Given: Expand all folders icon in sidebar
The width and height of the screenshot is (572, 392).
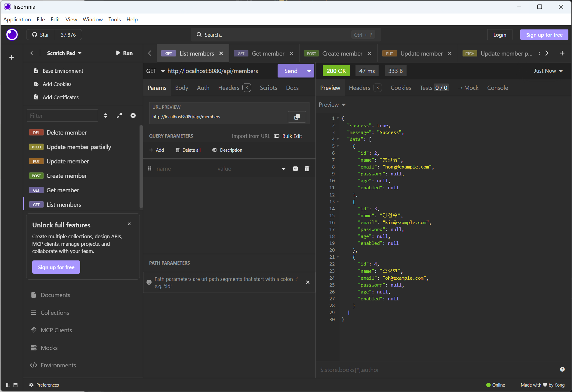Looking at the screenshot, I should click(x=119, y=116).
